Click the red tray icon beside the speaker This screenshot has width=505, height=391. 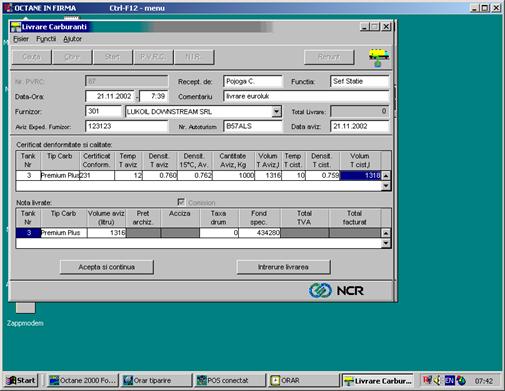pos(427,380)
